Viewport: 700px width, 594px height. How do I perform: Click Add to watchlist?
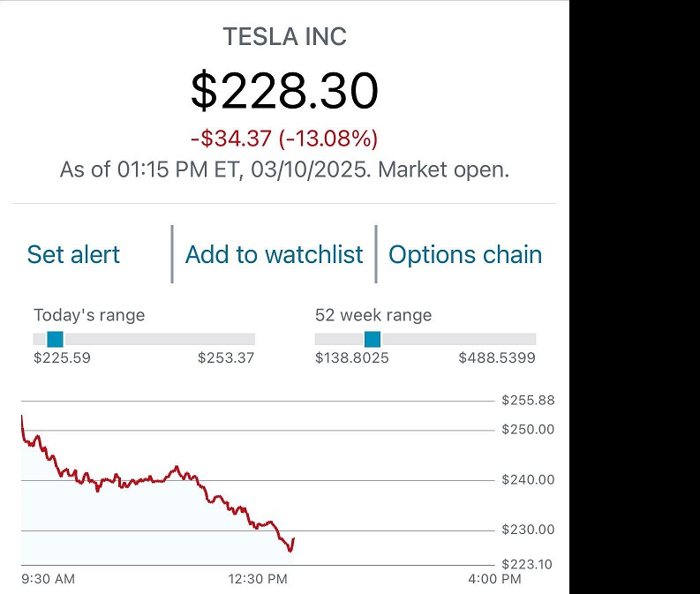(x=274, y=254)
